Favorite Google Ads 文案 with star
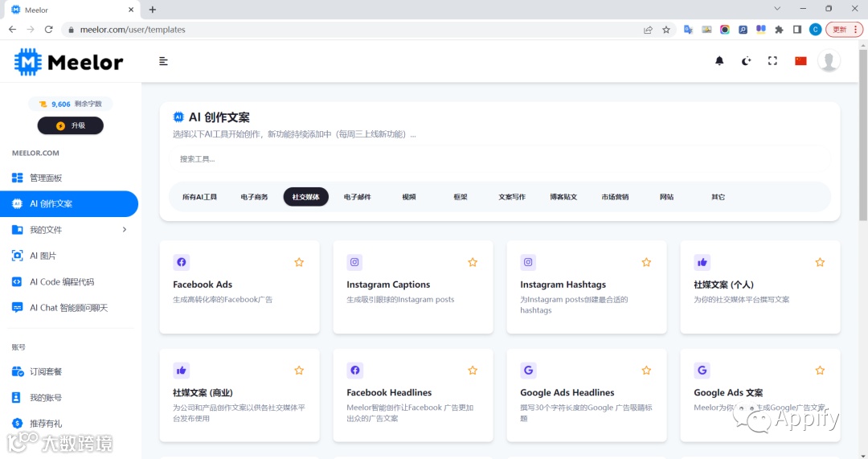This screenshot has height=459, width=868. click(820, 371)
